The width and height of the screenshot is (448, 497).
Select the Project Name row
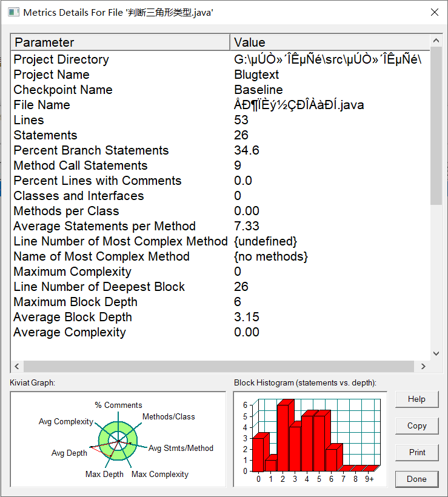[220, 75]
